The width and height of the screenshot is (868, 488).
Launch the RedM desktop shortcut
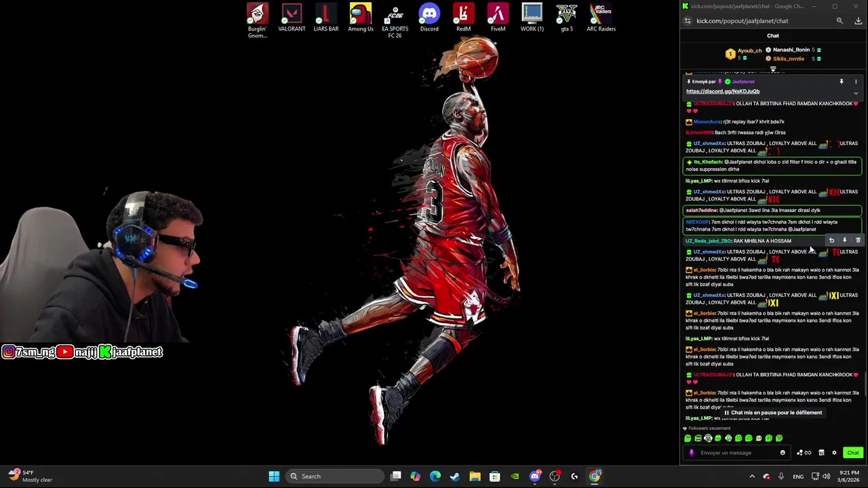tap(464, 18)
